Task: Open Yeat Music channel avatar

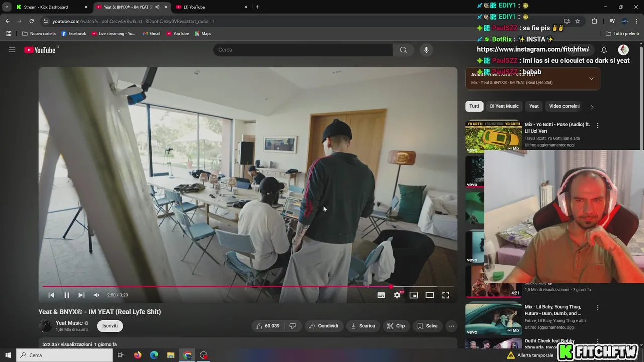Action: (45, 326)
